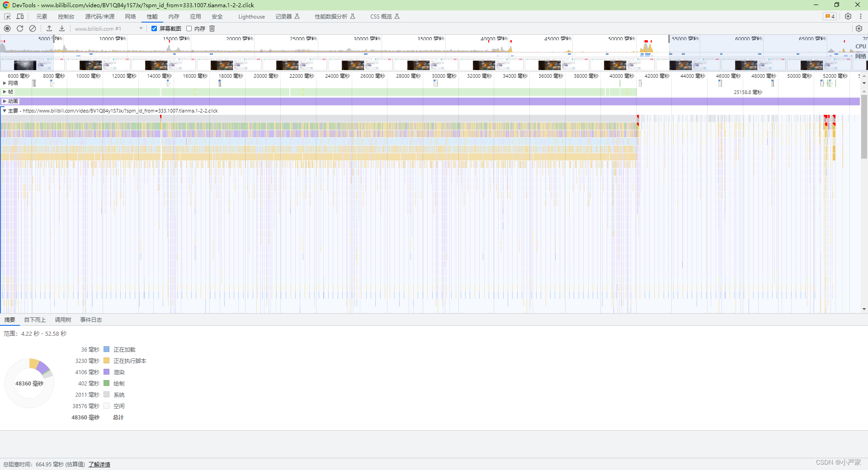Click the reload and record profile icon
Viewport: 868px width, 470px height.
pyautogui.click(x=20, y=28)
